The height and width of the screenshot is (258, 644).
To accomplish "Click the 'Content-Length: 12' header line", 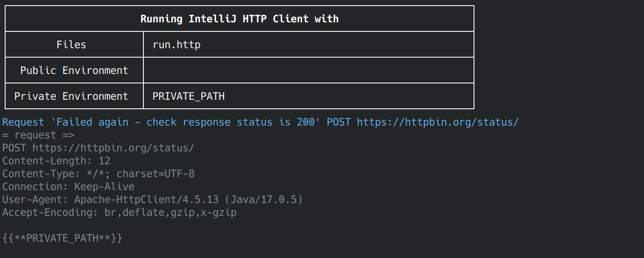I will click(56, 161).
